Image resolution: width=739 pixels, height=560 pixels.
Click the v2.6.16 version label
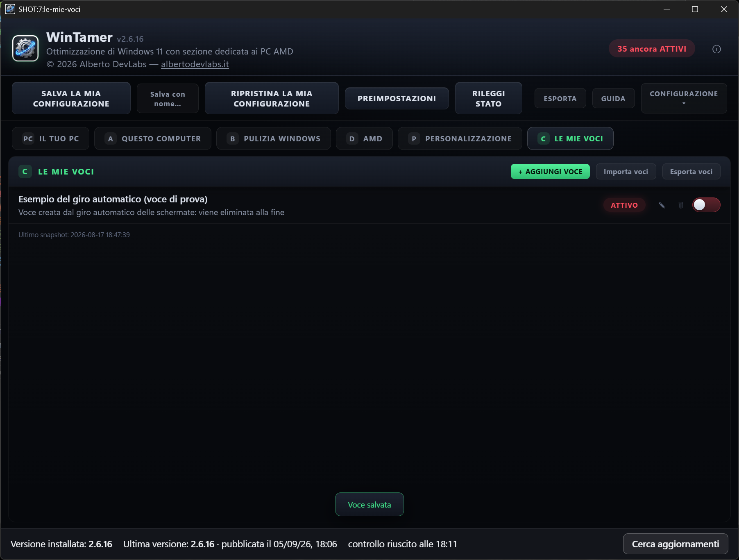point(130,39)
